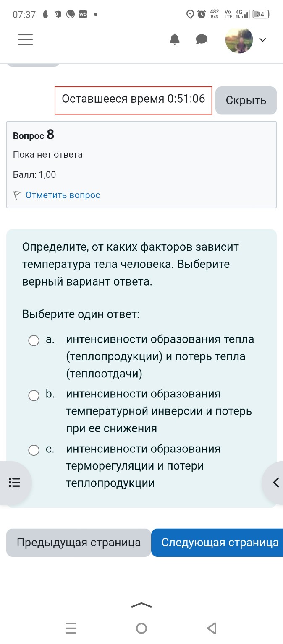
Task: Select answer option c about терморегуляции
Action: pos(34,450)
